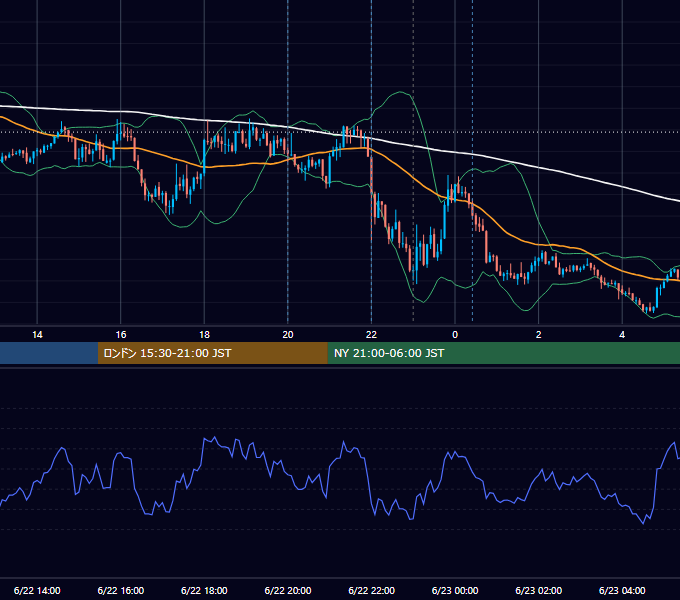
Task: Click the 6/22 22:00 date label
Action: [x=372, y=590]
